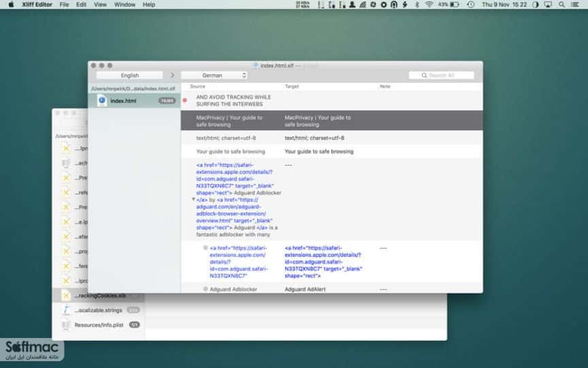Click the half-circle contrast menu bar icon

point(535,5)
